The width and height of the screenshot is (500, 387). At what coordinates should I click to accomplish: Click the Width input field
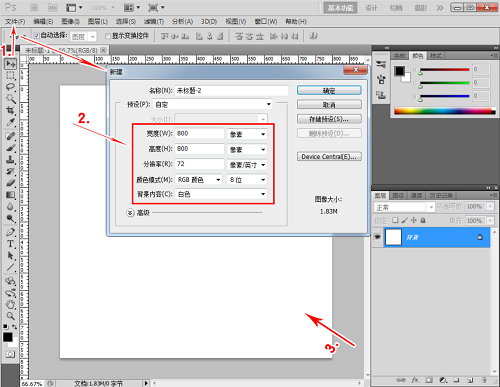coord(199,133)
